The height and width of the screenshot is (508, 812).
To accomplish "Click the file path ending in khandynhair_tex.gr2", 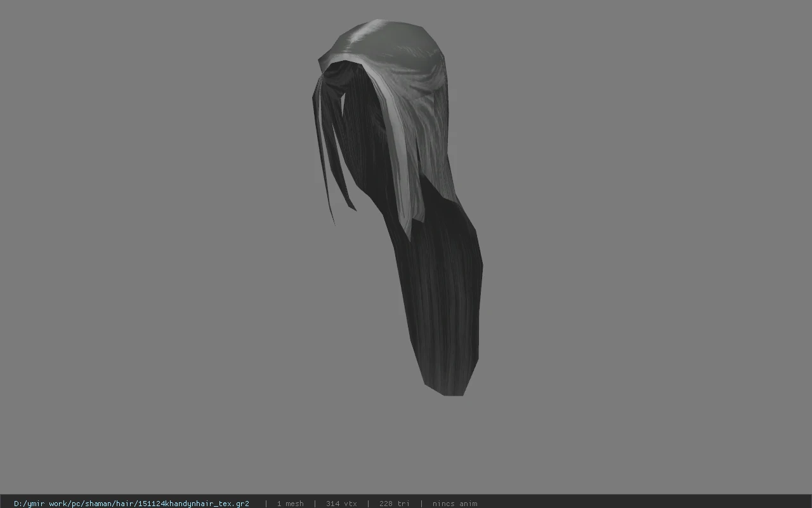I will coord(131,504).
